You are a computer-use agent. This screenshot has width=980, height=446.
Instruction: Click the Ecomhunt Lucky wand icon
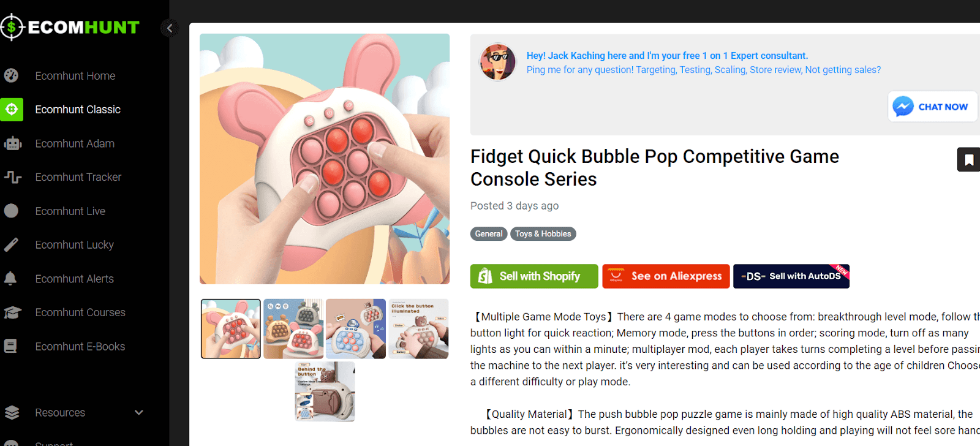click(12, 245)
